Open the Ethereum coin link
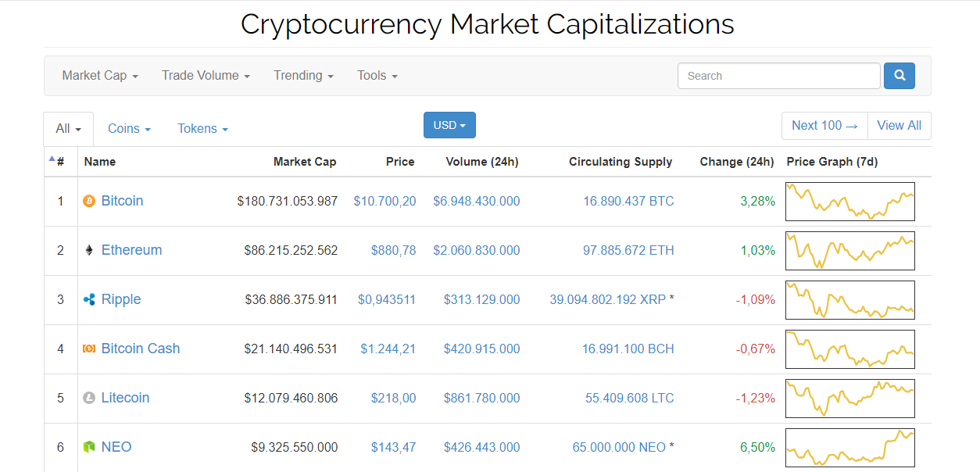 (x=131, y=250)
